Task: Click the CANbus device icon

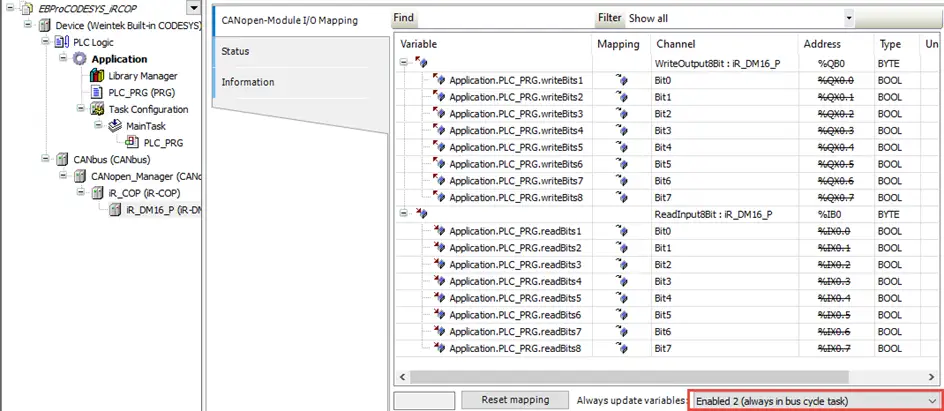Action: [62, 160]
